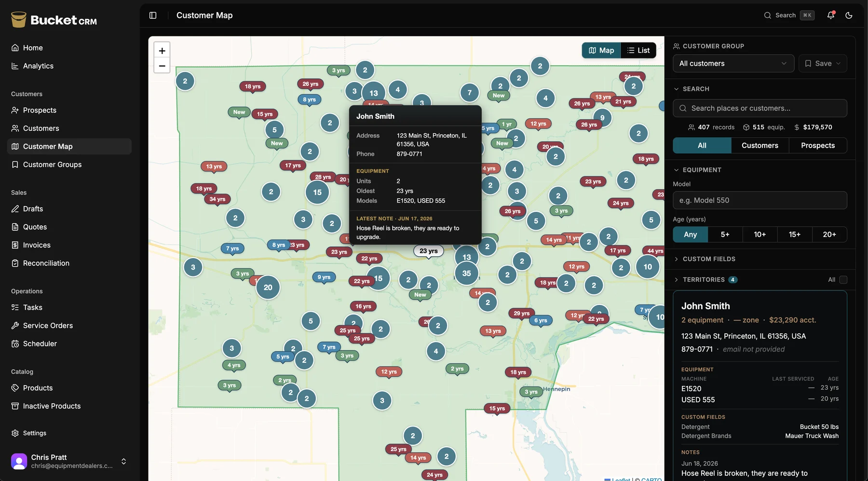Click the Inactive Products archive icon
The image size is (868, 481).
(x=15, y=406)
